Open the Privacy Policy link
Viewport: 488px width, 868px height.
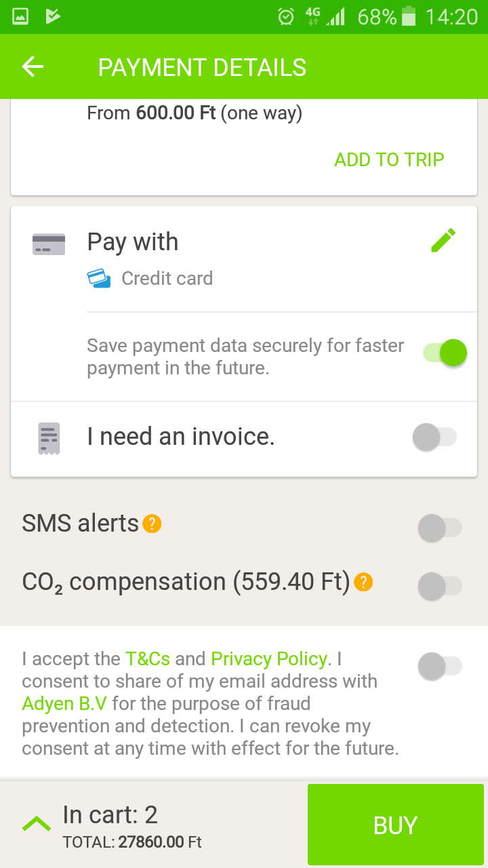click(269, 658)
